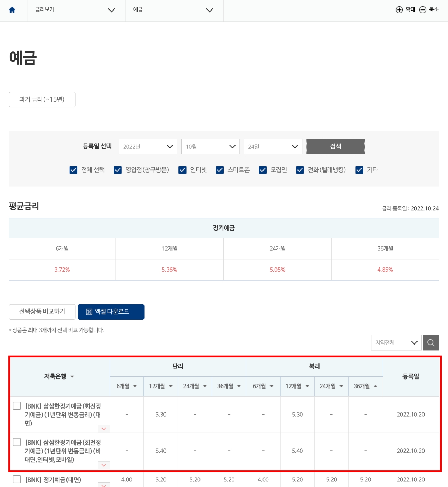Viewport: 448px width, 487px height.
Task: Open the 지역전체 region dropdown
Action: coord(396,343)
